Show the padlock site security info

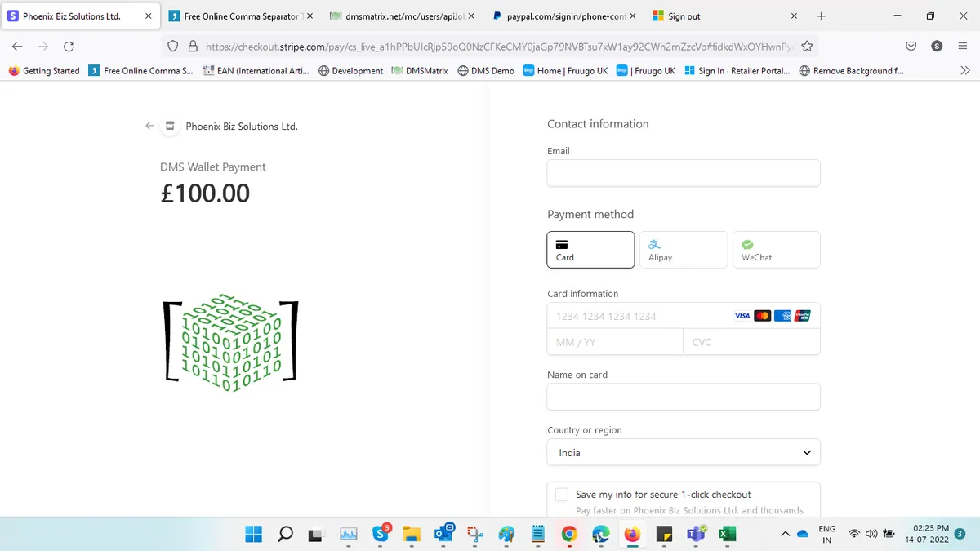(193, 47)
